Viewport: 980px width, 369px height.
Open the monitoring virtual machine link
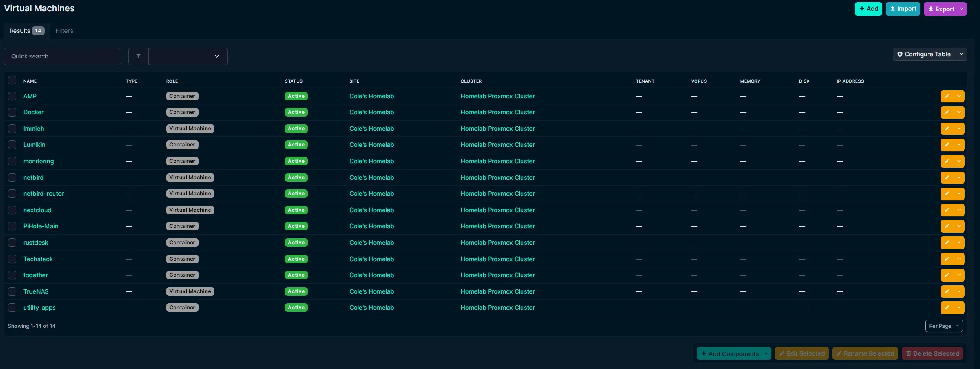point(39,161)
